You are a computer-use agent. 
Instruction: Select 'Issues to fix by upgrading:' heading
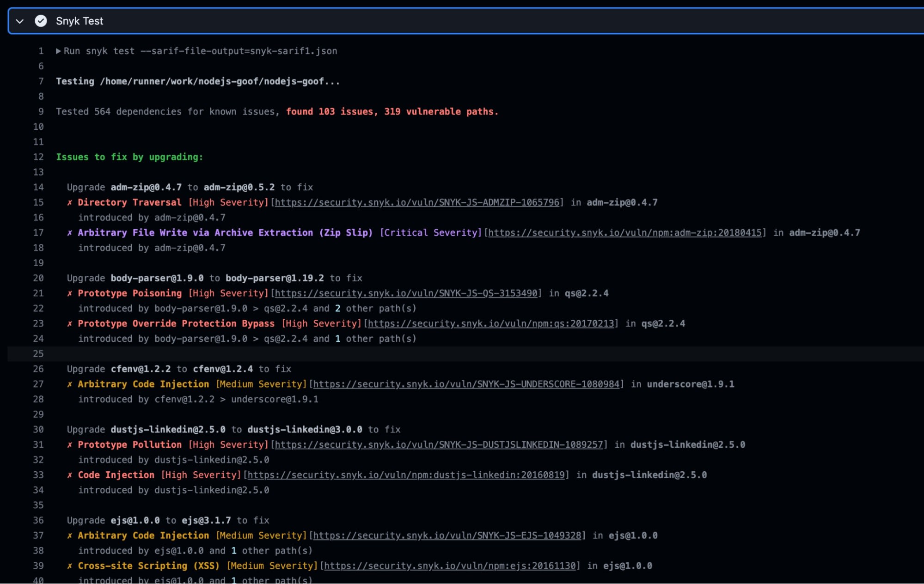129,157
